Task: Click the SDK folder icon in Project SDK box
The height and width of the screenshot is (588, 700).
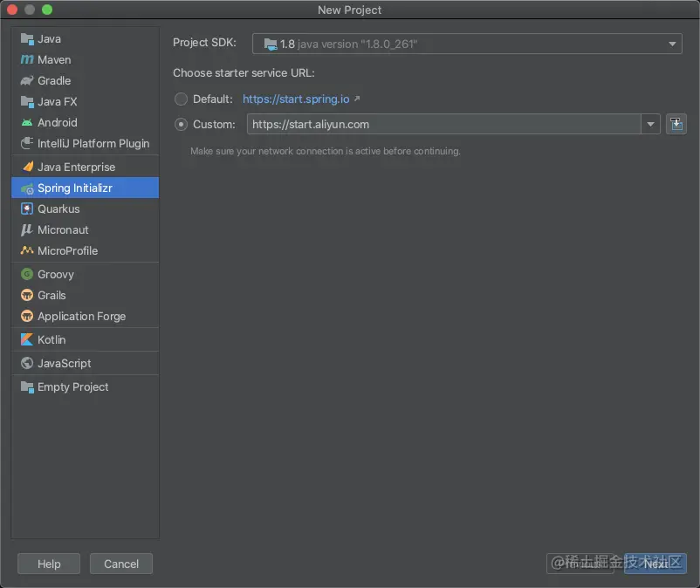Action: [270, 44]
